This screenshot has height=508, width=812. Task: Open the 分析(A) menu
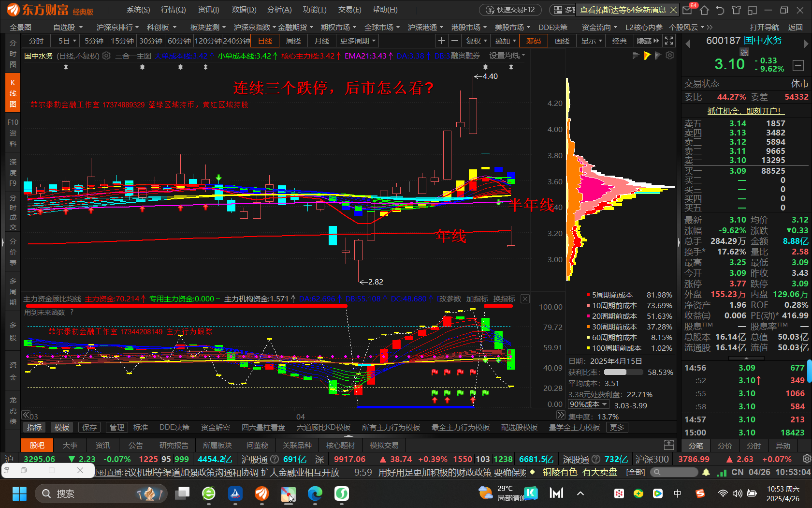(x=279, y=10)
